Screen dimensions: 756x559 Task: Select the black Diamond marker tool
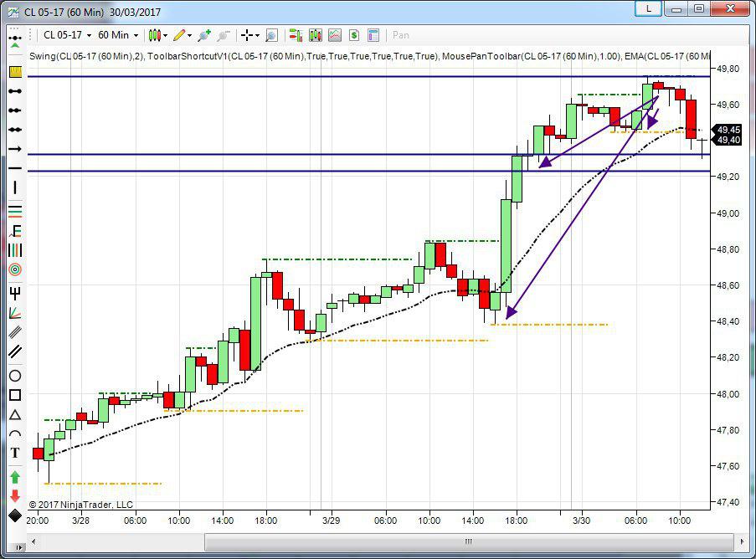(14, 515)
